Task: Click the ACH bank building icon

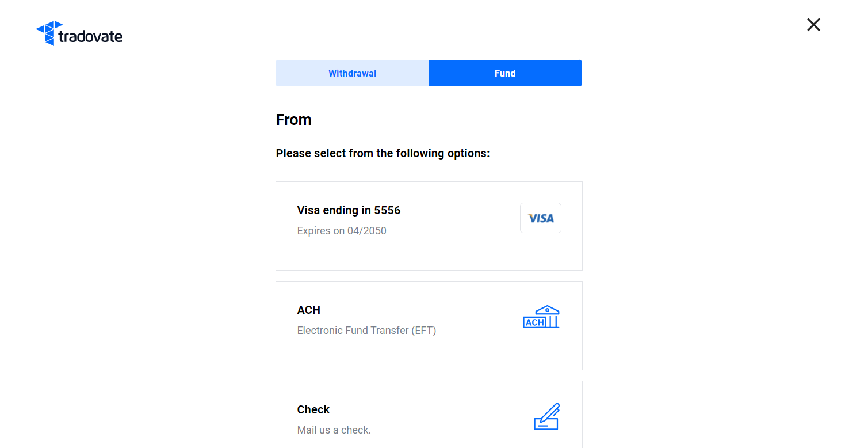Action: [x=541, y=317]
